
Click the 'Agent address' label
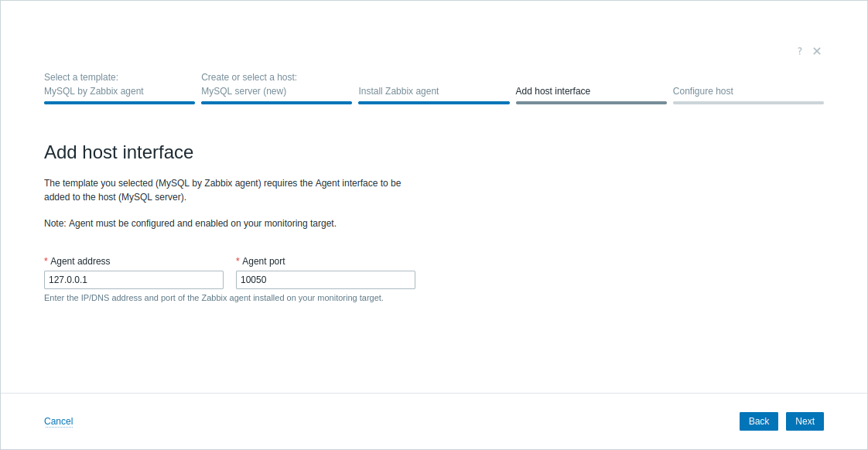80,261
